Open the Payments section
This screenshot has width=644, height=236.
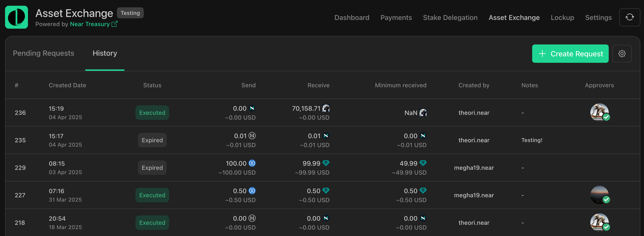[x=396, y=17]
